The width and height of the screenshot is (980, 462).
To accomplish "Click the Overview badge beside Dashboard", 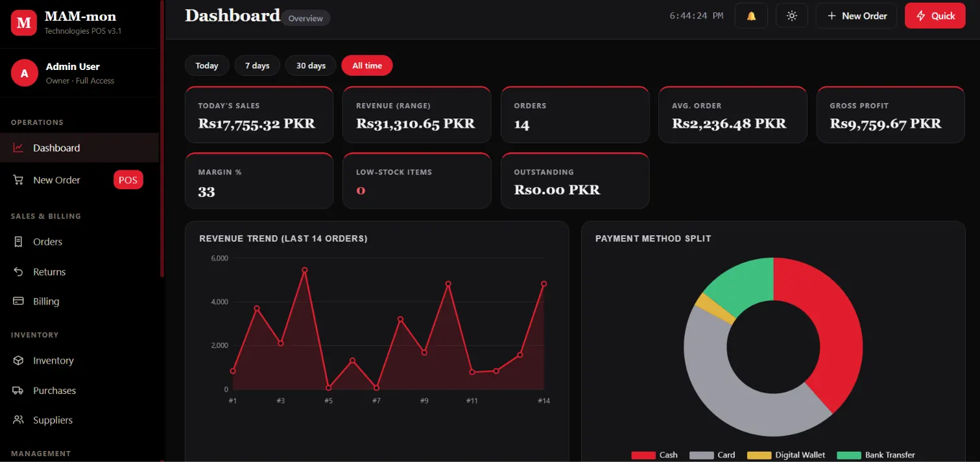I will coord(305,18).
